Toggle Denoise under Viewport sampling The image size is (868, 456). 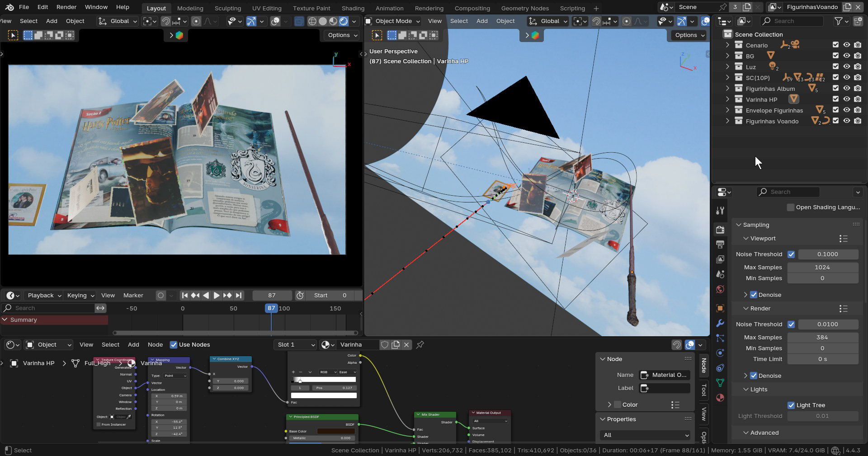(x=754, y=295)
